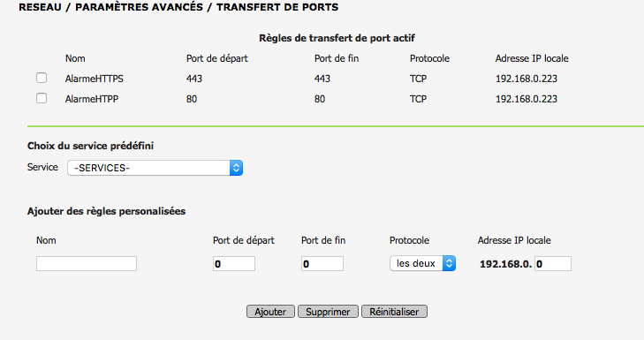The height and width of the screenshot is (340, 644).
Task: Click the 192.168.0.223 address of AlarmeHTTPS
Action: [527, 79]
